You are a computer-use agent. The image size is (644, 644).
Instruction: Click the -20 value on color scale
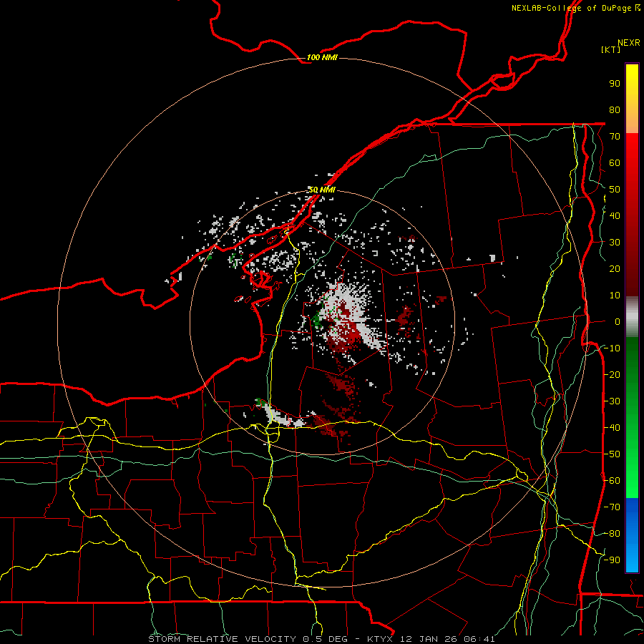[612, 374]
